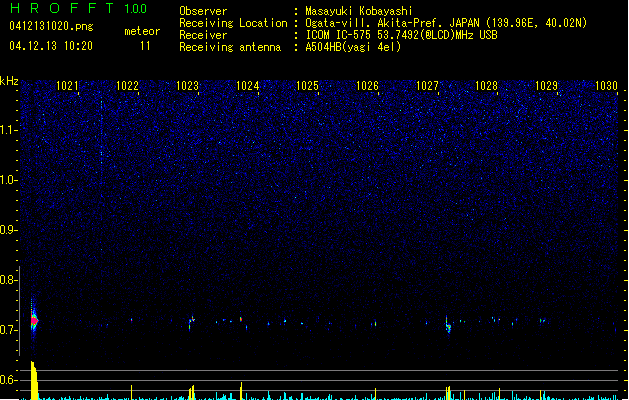Viewport: 629px width, 400px height.
Task: Click the 1021 time marker
Action: click(x=67, y=86)
